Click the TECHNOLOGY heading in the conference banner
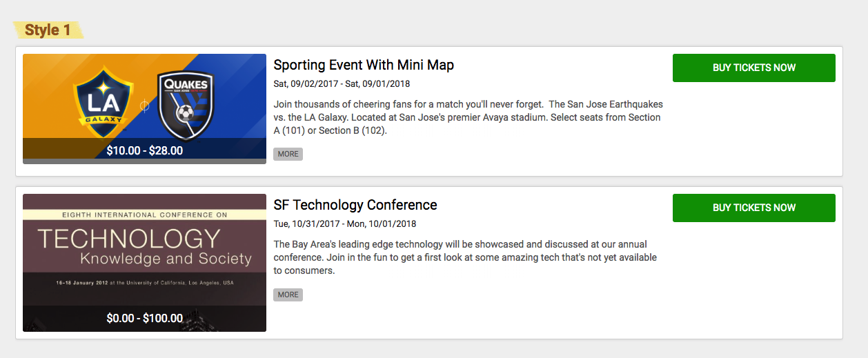The height and width of the screenshot is (358, 868). tap(128, 239)
